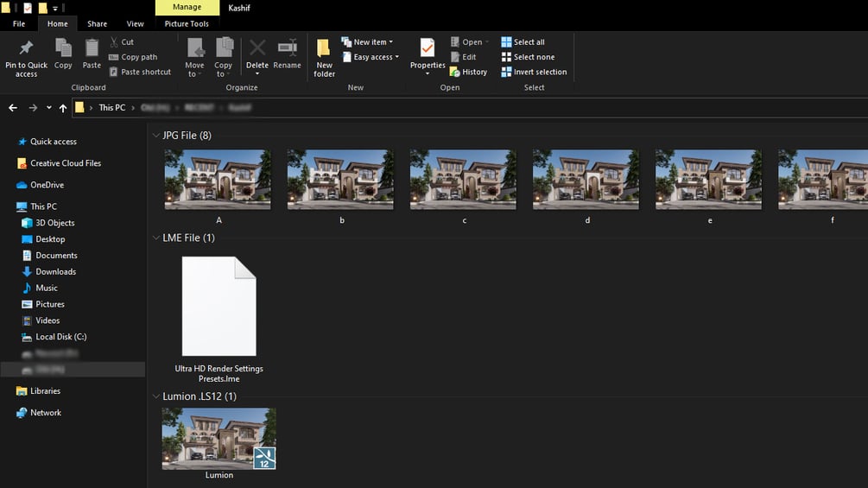Click the Manage contextual tab
Screen dimensions: 868x488
pyautogui.click(x=187, y=7)
